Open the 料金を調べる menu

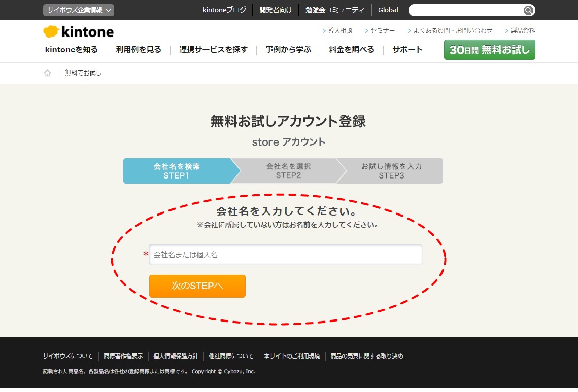(x=352, y=49)
